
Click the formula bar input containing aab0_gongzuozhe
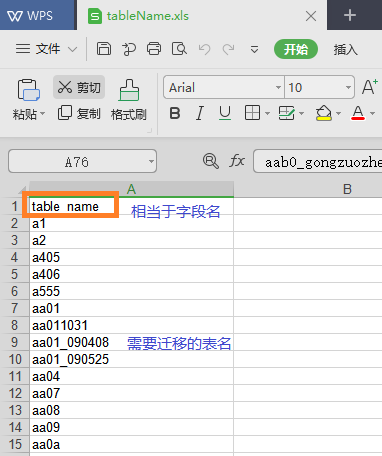click(x=318, y=161)
